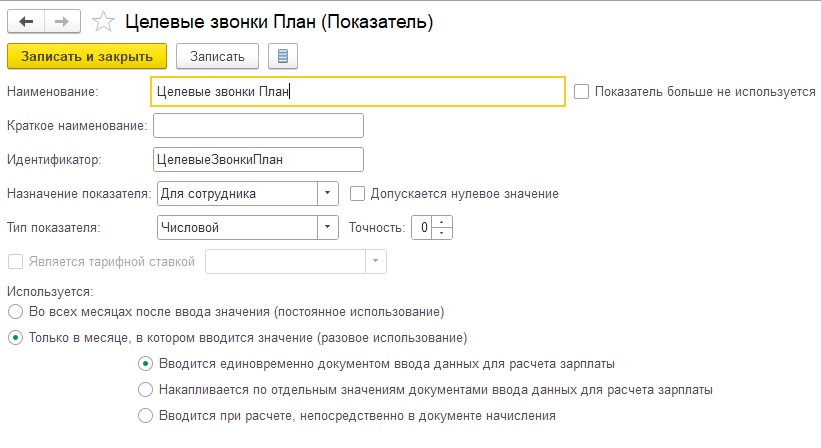Select Накапливается по отдельным значениям option
This screenshot has height=448, width=821.
point(146,389)
